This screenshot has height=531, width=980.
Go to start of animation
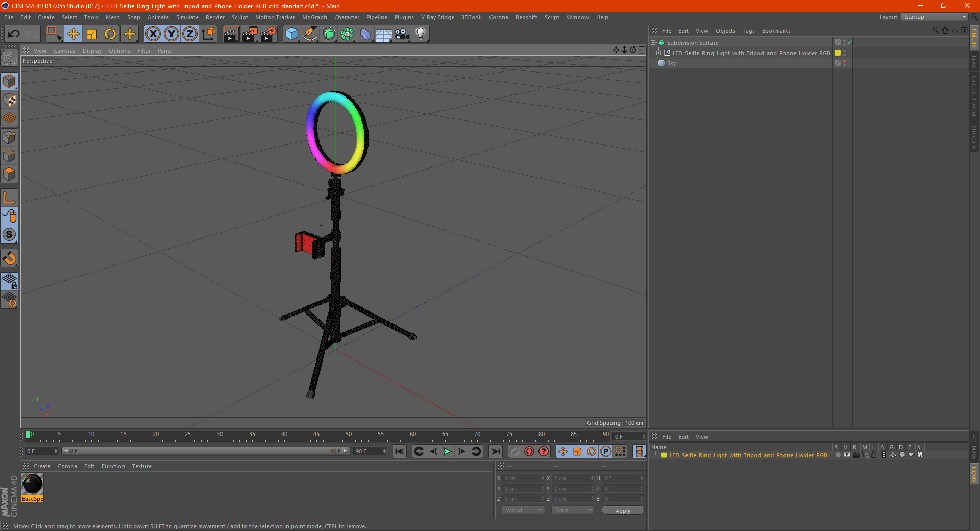point(400,451)
